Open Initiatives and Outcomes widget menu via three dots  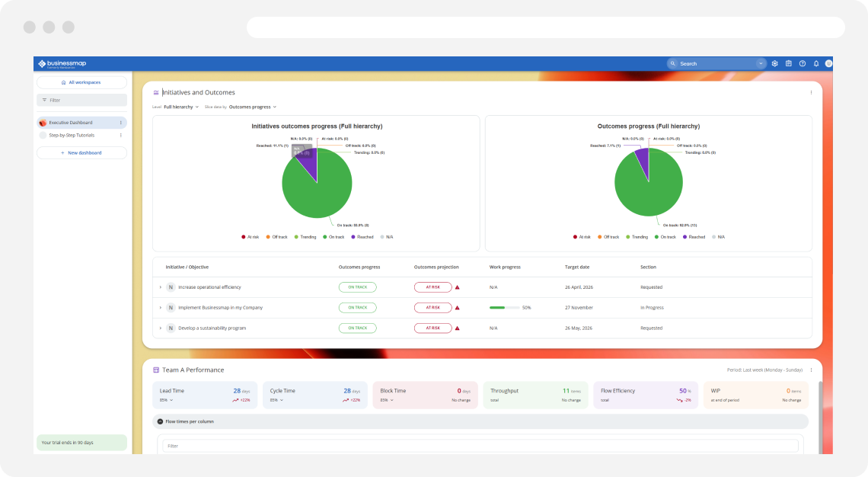pyautogui.click(x=811, y=92)
